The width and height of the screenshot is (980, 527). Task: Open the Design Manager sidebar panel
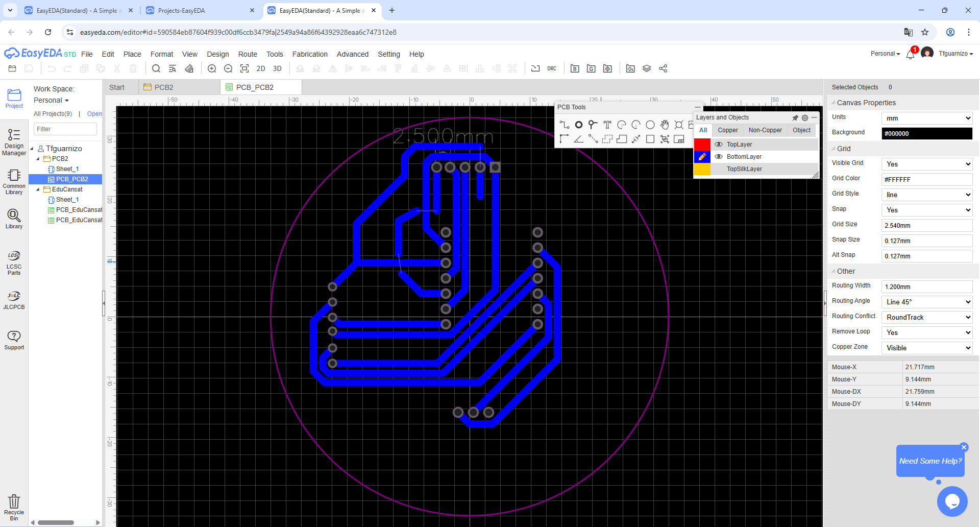14,142
